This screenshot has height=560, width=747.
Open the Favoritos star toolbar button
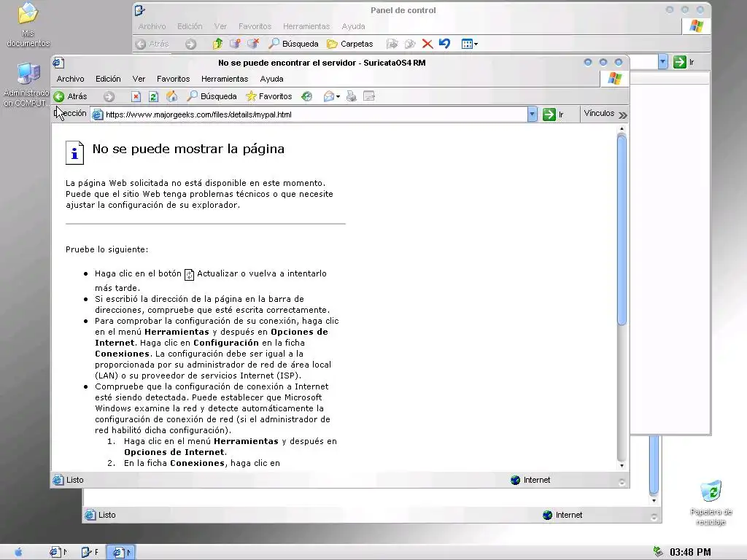269,96
